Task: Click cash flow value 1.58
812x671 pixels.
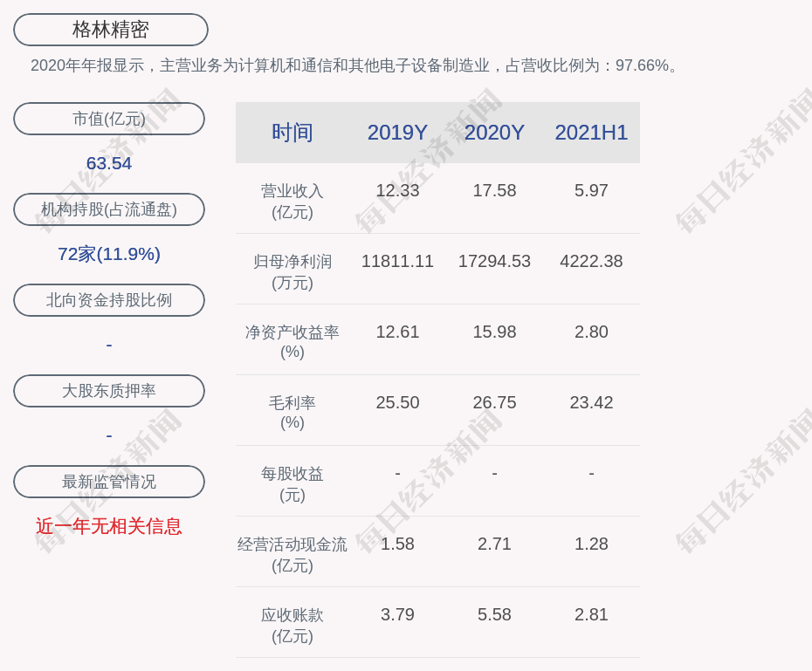Action: 397,544
